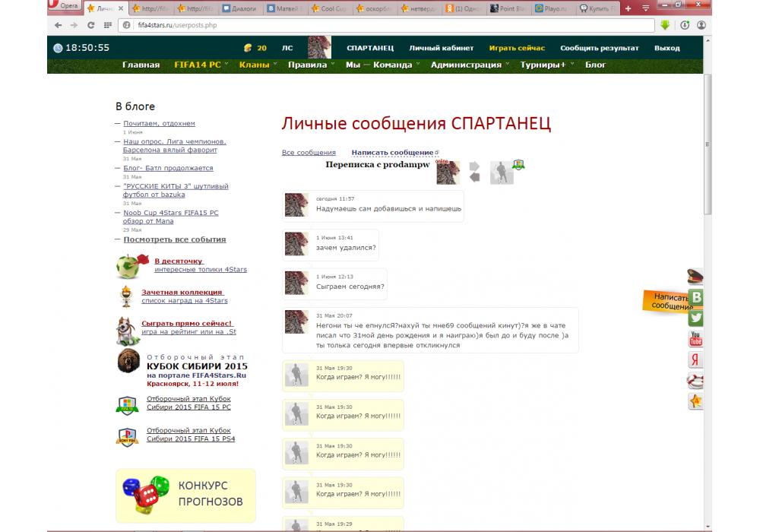This screenshot has width=760, height=532.
Task: Open Отборочный этап Кубок Сибири FIFA 15 PS4 link
Action: 191,435
